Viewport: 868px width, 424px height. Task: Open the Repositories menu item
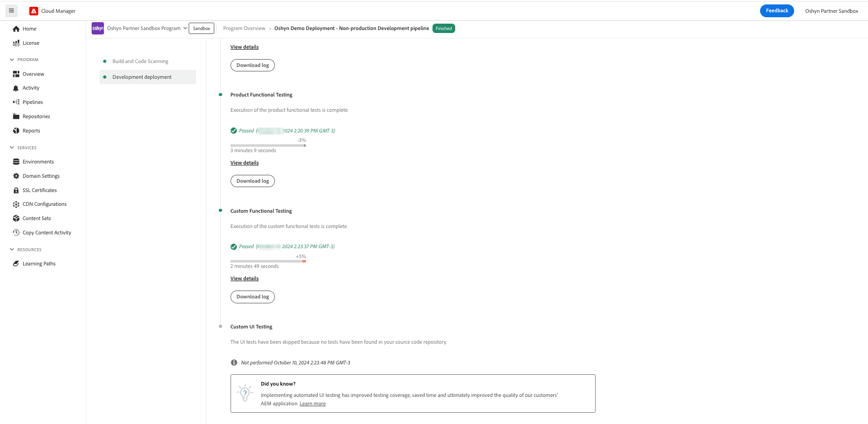[36, 116]
